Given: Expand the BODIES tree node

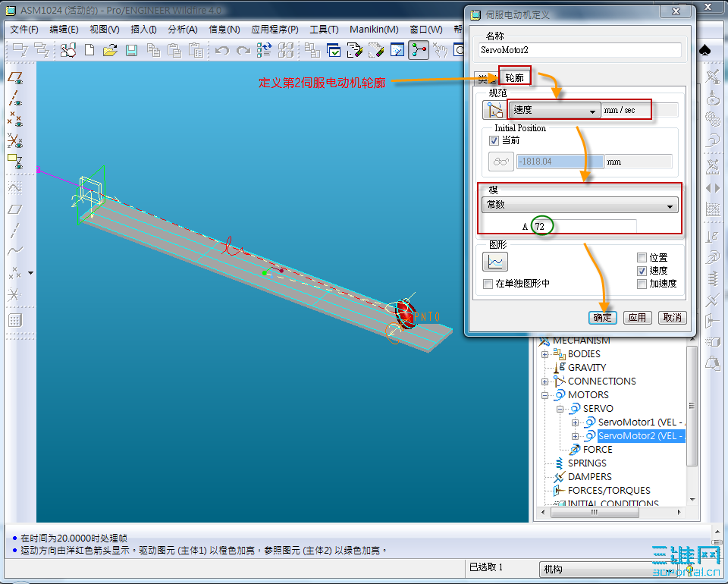Looking at the screenshot, I should tap(544, 354).
